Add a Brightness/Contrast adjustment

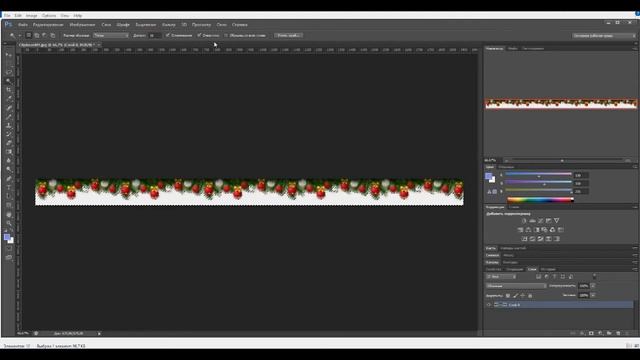pyautogui.click(x=524, y=220)
